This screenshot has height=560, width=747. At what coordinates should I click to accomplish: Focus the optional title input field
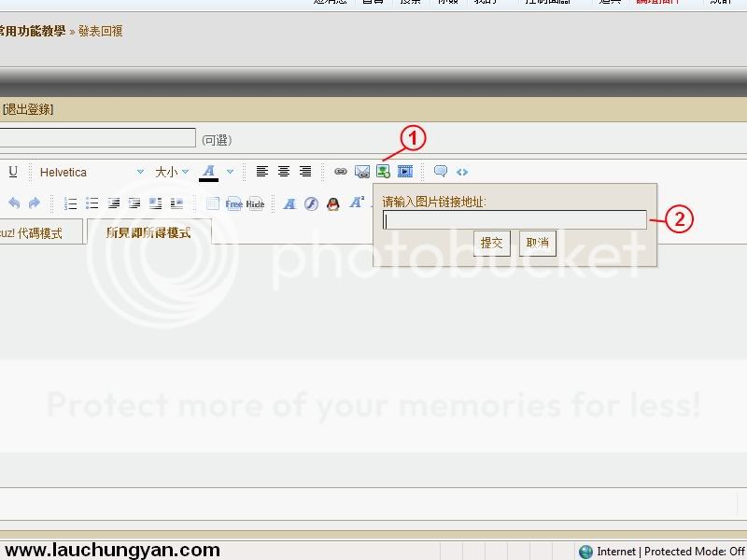(x=97, y=137)
